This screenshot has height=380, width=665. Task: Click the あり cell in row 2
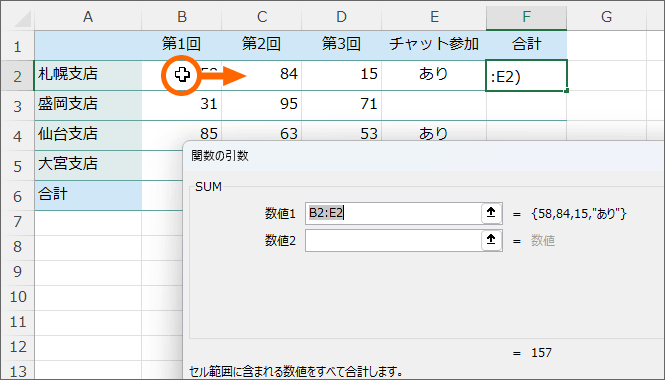tap(434, 75)
